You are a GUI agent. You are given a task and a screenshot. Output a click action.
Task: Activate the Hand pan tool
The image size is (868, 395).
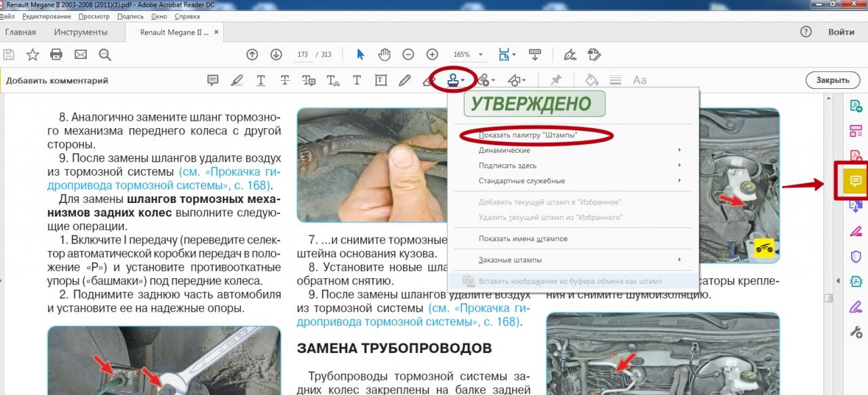point(384,54)
